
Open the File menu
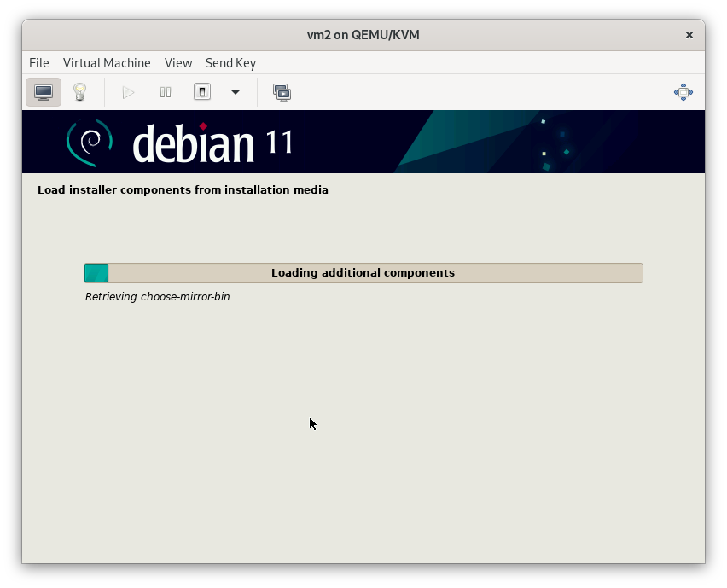39,63
